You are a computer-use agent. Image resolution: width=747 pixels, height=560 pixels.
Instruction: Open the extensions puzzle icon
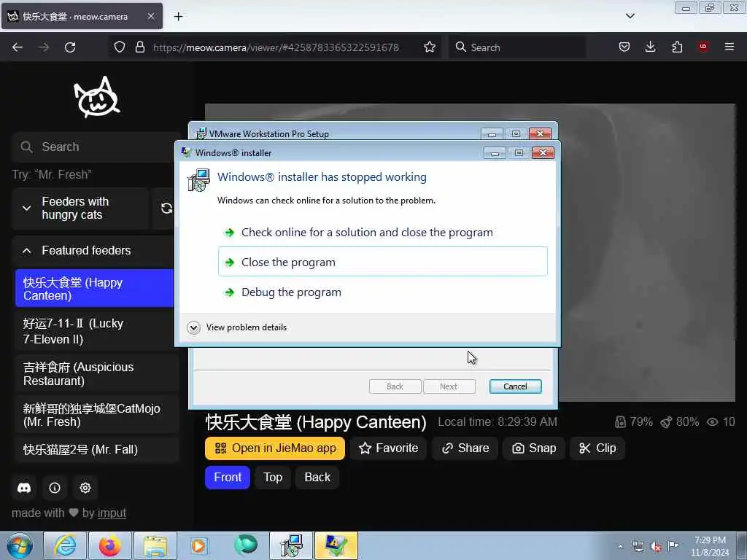[677, 47]
